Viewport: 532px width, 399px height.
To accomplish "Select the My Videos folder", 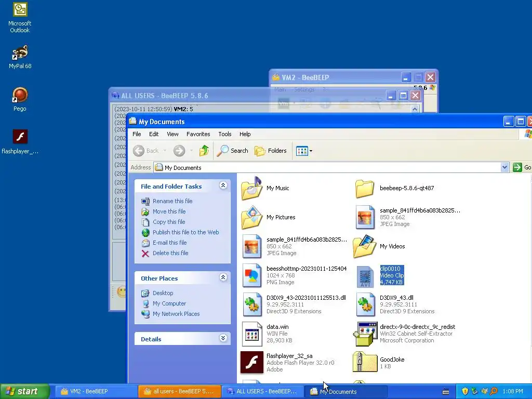I will pos(379,246).
